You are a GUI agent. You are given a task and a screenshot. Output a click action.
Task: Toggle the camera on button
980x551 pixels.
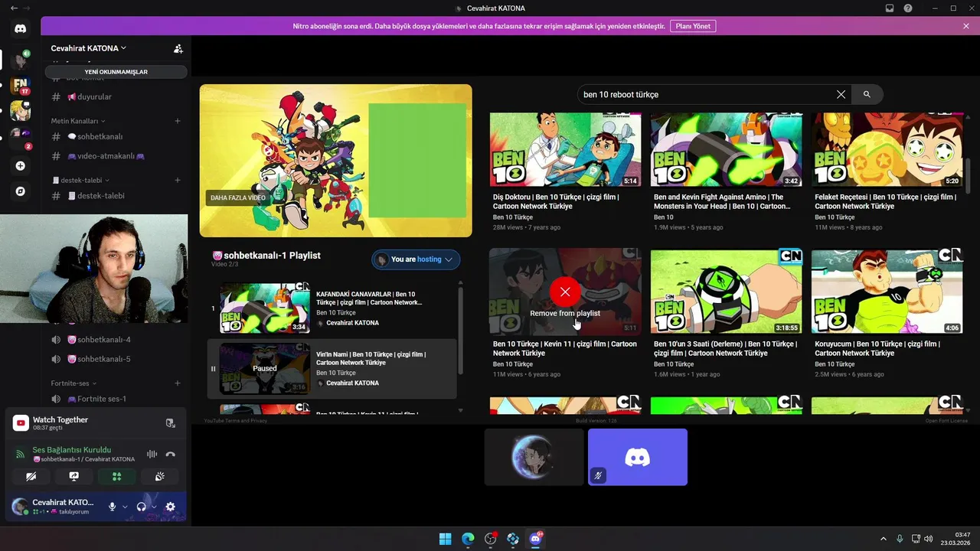[x=31, y=476]
